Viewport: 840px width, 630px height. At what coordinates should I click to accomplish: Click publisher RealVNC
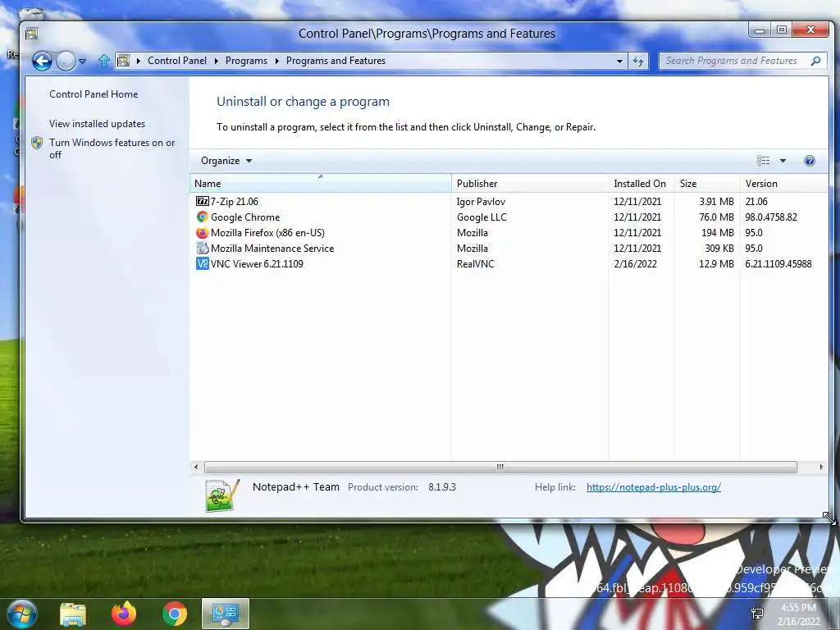click(x=476, y=263)
